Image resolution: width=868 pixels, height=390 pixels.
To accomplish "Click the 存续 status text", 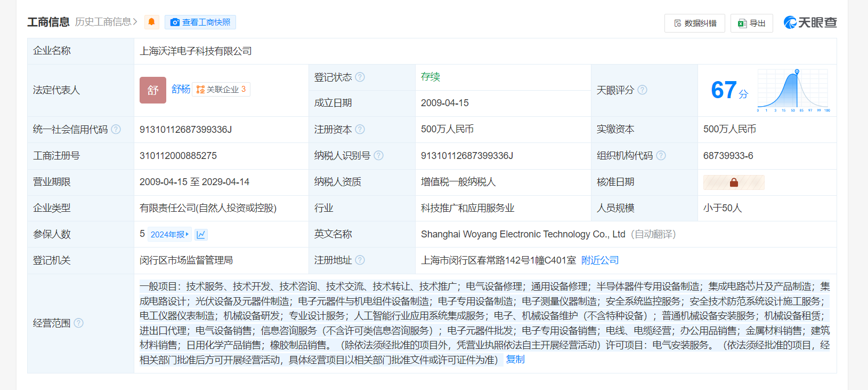I will [x=430, y=77].
